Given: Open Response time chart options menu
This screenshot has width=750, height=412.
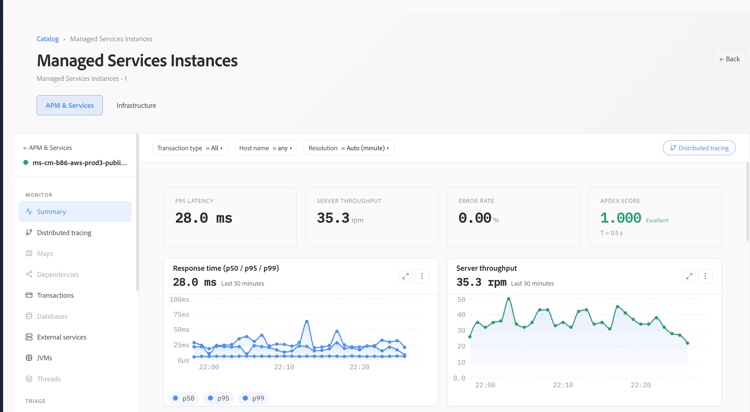Looking at the screenshot, I should tap(422, 276).
